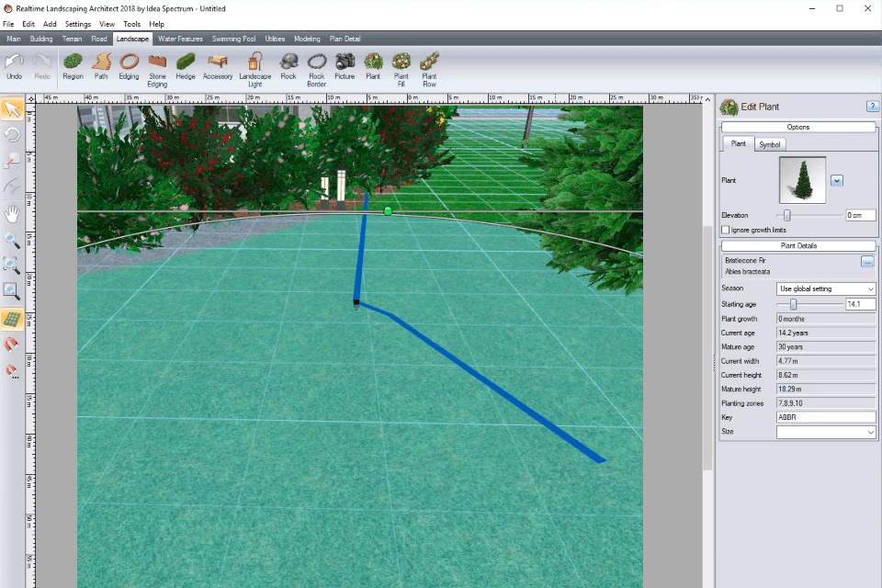The width and height of the screenshot is (882, 588).
Task: Open the Main tab
Action: 14,39
